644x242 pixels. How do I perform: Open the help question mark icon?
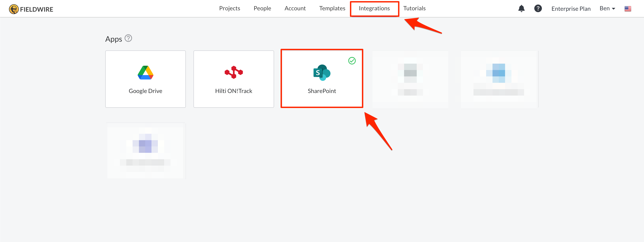click(538, 9)
